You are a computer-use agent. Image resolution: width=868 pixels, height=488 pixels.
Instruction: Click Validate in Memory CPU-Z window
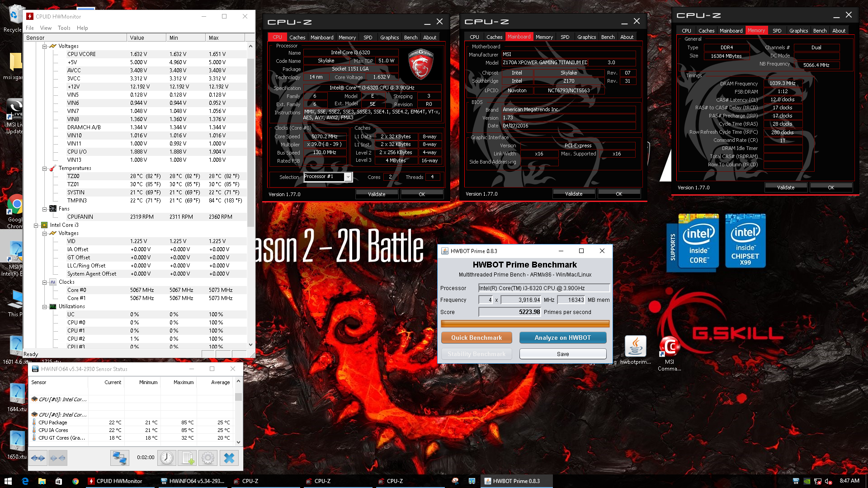786,188
